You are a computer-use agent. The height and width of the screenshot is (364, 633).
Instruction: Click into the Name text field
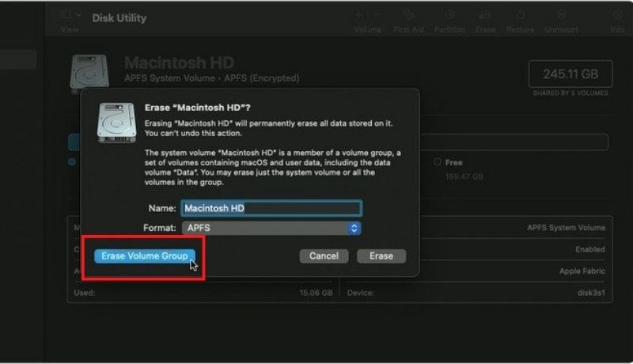pos(271,208)
